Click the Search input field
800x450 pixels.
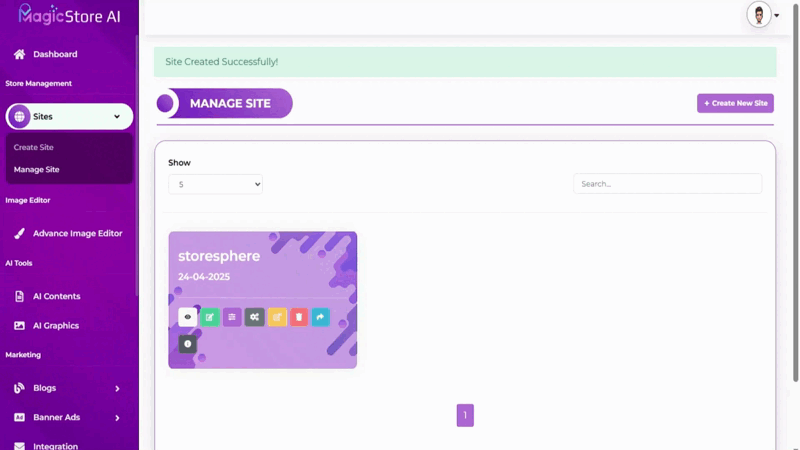[x=667, y=184]
